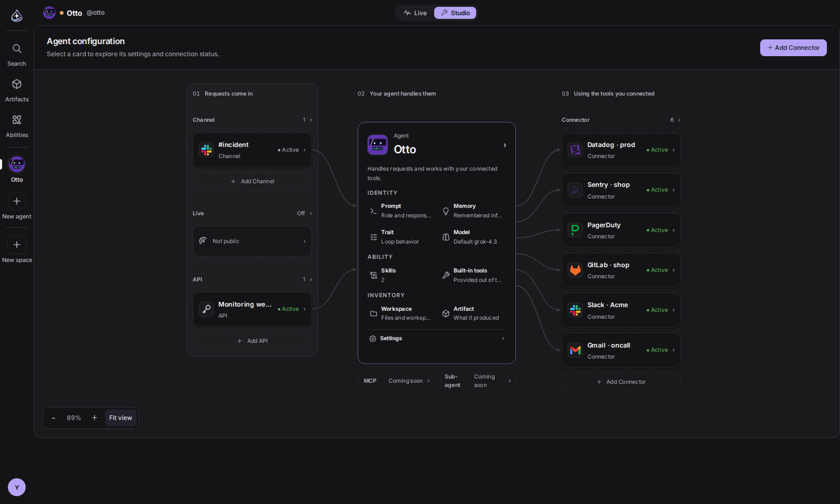This screenshot has width=840, height=504.
Task: Expand the Connector section chevron
Action: (x=679, y=120)
